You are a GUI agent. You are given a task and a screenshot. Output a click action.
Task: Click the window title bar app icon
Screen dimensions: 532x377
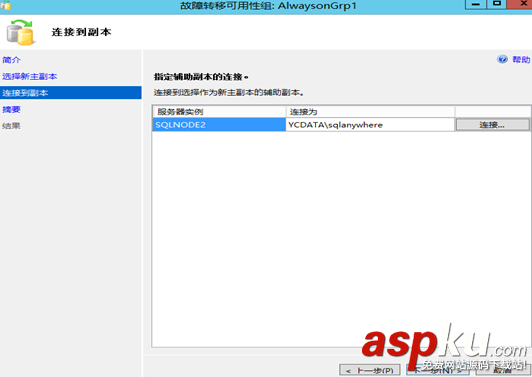pos(5,5)
